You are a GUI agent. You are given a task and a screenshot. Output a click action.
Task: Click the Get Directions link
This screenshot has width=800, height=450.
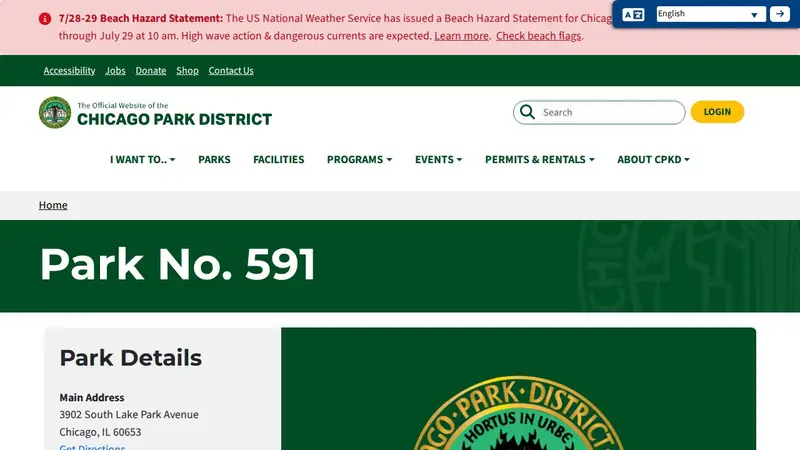point(92,447)
